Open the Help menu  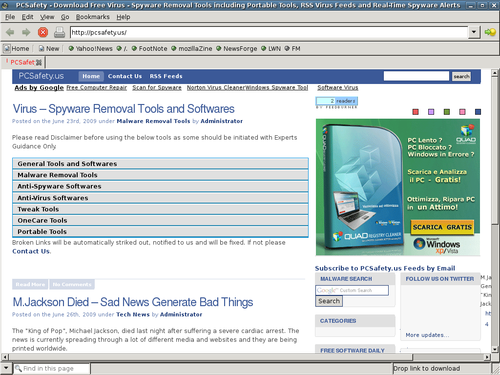coord(123,17)
